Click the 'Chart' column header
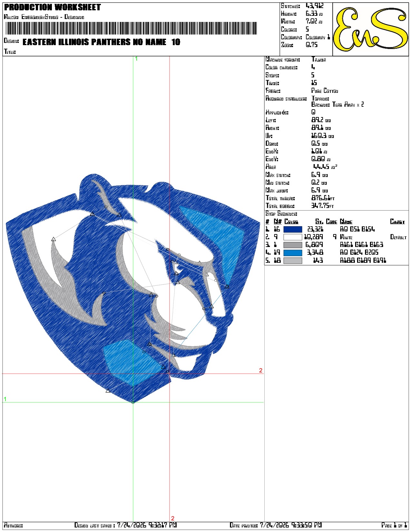 397,222
